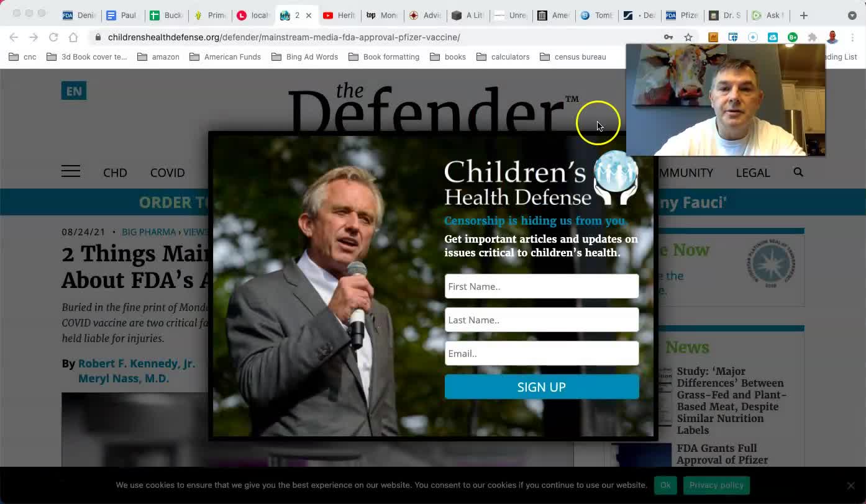The height and width of the screenshot is (504, 866).
Task: Switch to the 'Unre' tab
Action: 512,16
